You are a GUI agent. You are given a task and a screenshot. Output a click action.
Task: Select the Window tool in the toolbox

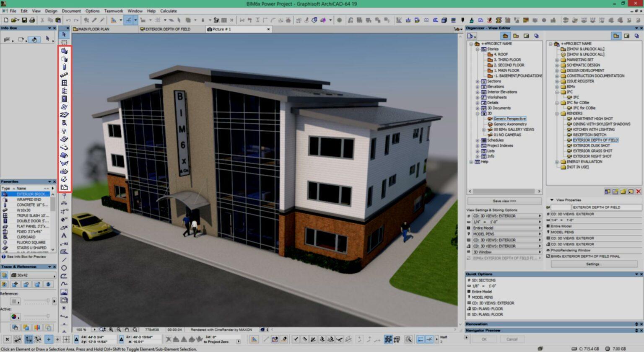(x=64, y=83)
